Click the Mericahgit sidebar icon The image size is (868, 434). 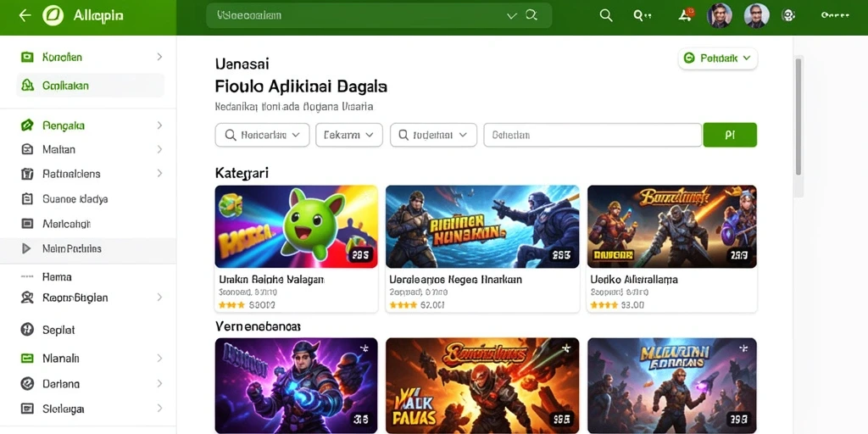click(x=26, y=224)
